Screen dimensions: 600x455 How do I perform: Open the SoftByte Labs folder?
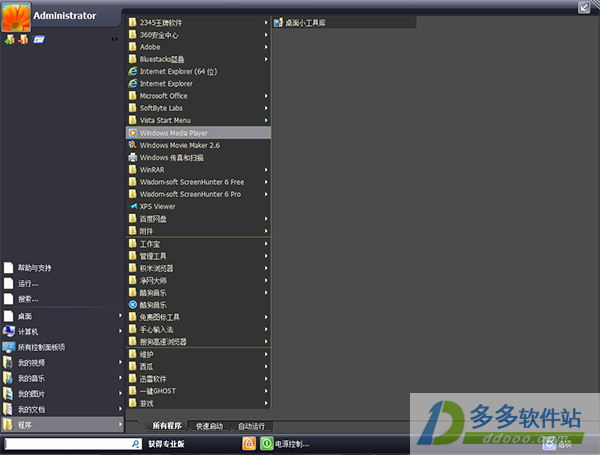198,108
